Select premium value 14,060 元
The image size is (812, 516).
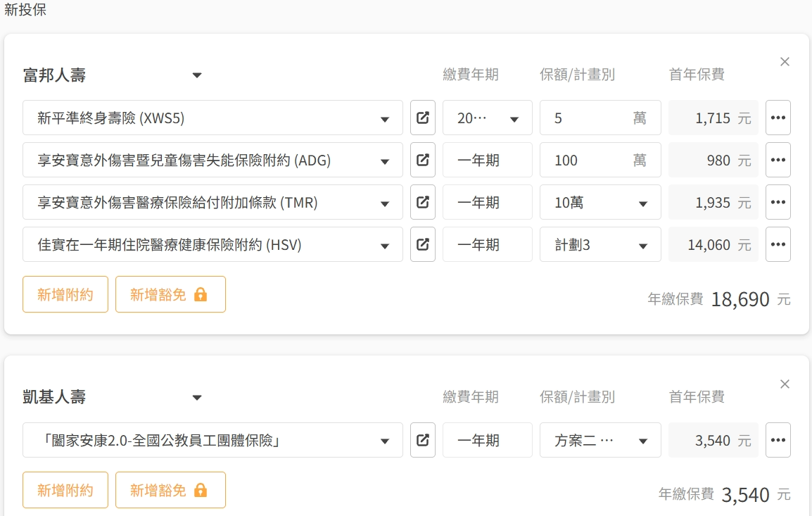pyautogui.click(x=713, y=244)
